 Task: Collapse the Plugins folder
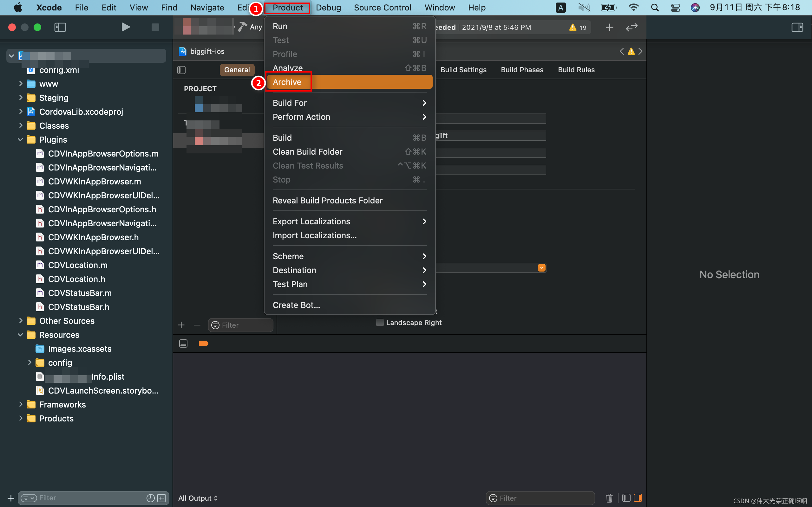pyautogui.click(x=20, y=139)
